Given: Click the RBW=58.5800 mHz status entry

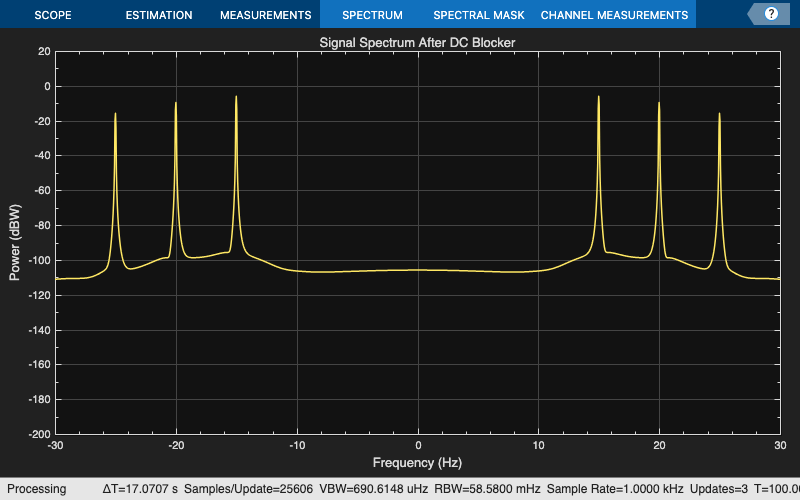Looking at the screenshot, I should click(487, 489).
